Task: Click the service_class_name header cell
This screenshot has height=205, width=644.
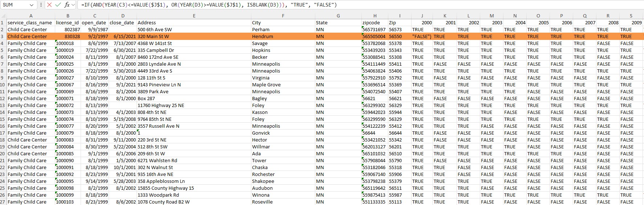Action: tap(31, 22)
